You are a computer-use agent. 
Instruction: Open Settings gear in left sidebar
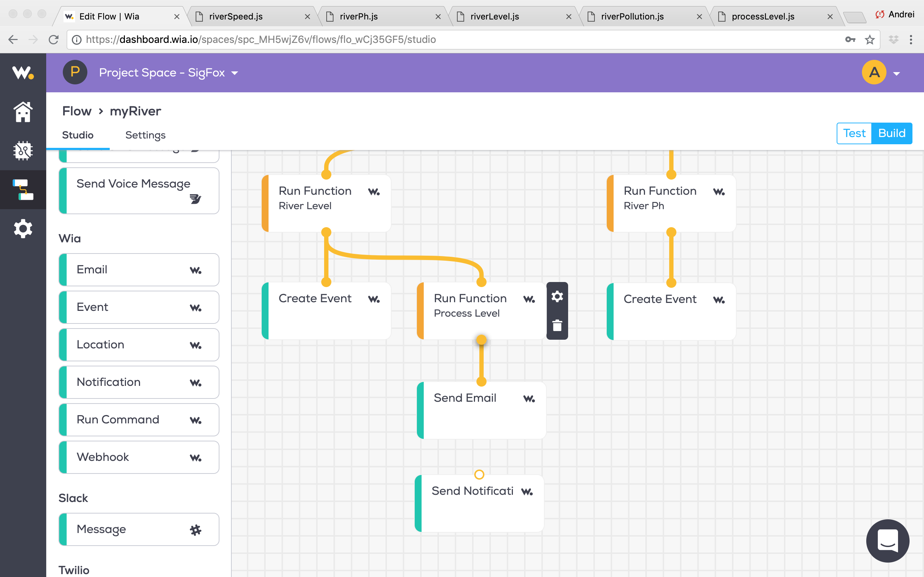[23, 229]
